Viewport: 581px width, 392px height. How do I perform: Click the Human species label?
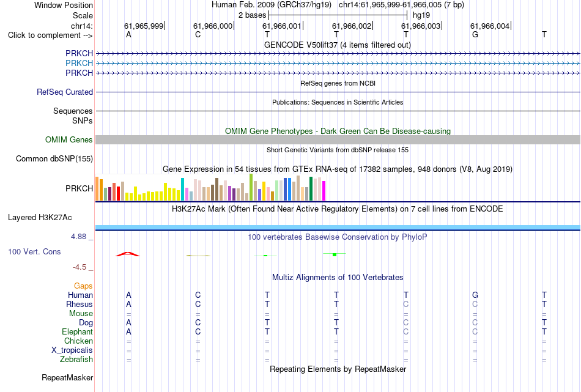click(80, 295)
